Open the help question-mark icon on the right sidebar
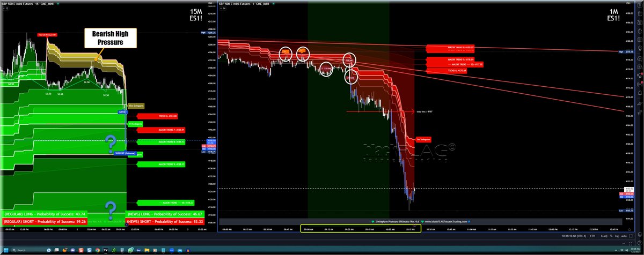Image resolution: width=644 pixels, height=255 pixels. tap(640, 243)
